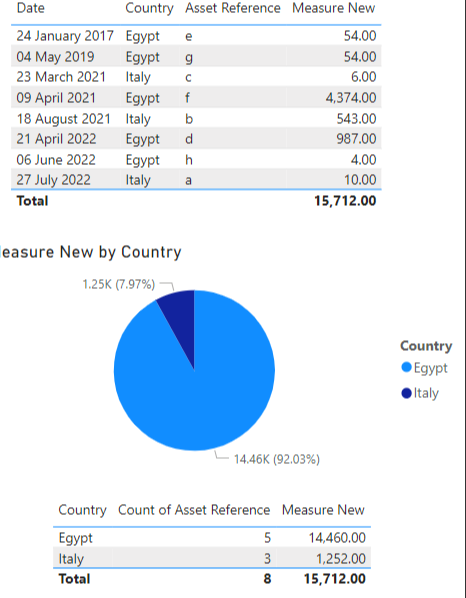Sort the top table by Date header

tap(31, 8)
